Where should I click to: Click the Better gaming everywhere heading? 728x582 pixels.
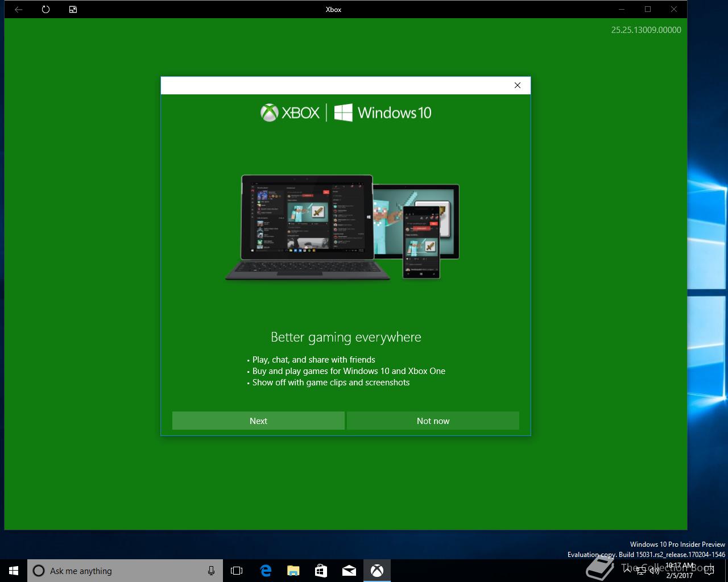[346, 337]
